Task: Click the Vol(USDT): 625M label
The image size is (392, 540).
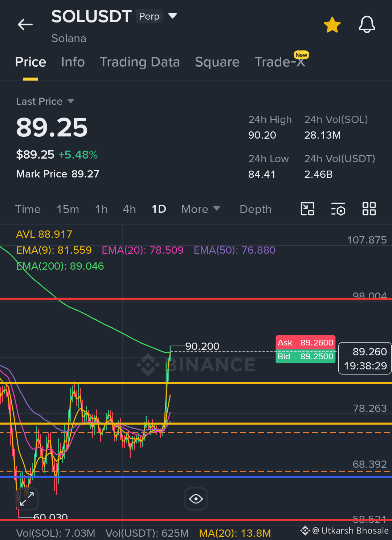Action: coord(147,533)
